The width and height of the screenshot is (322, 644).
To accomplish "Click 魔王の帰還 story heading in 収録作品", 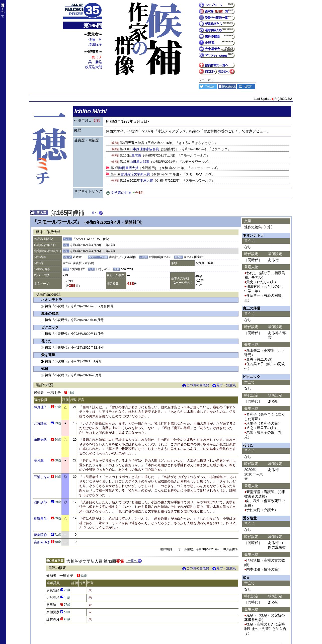I will (x=136, y=314).
